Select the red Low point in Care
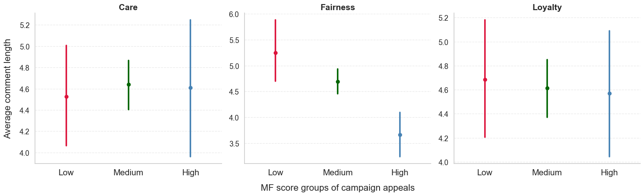 pyautogui.click(x=66, y=97)
